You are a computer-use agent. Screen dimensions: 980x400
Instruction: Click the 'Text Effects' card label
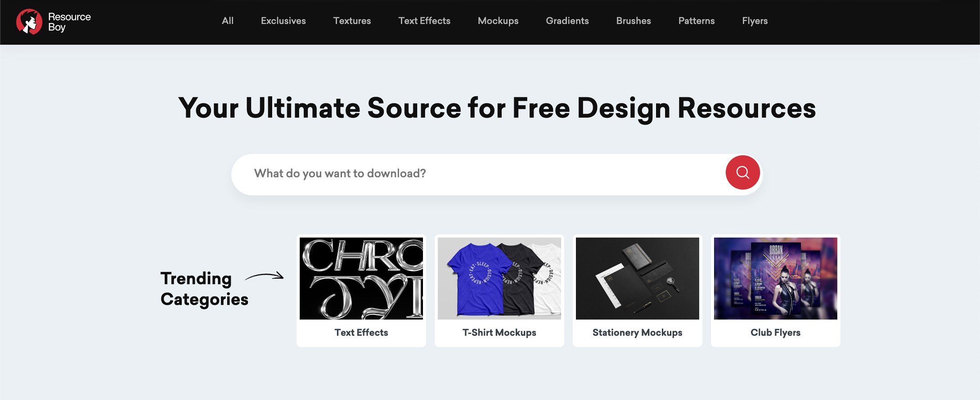(x=361, y=333)
